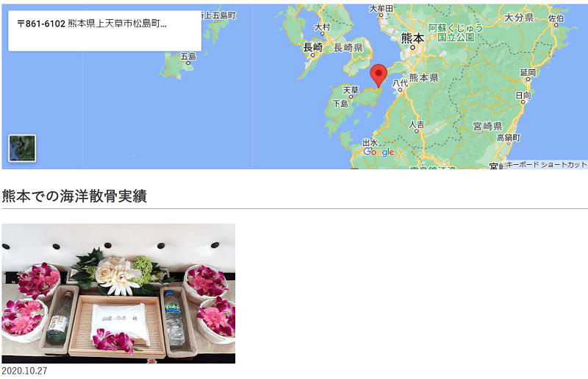Select 阿蘇くじゅう国立公園 park label

[456, 32]
